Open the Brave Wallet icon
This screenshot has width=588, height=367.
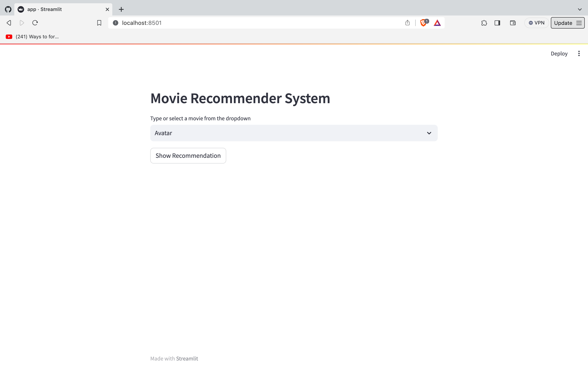click(513, 23)
